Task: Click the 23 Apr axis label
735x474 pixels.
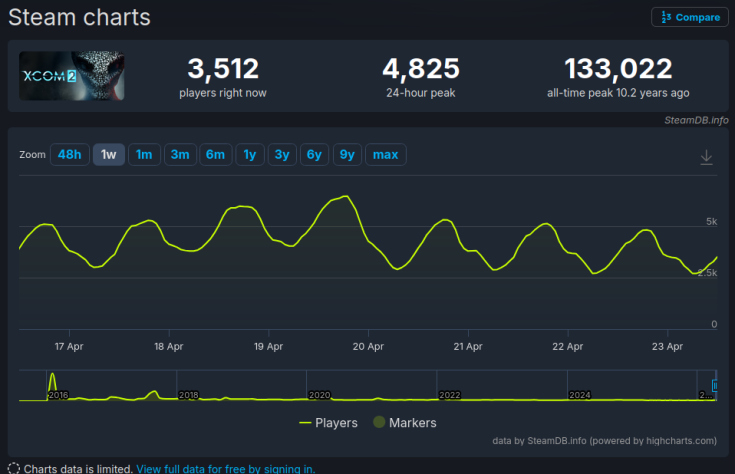Action: [x=667, y=346]
